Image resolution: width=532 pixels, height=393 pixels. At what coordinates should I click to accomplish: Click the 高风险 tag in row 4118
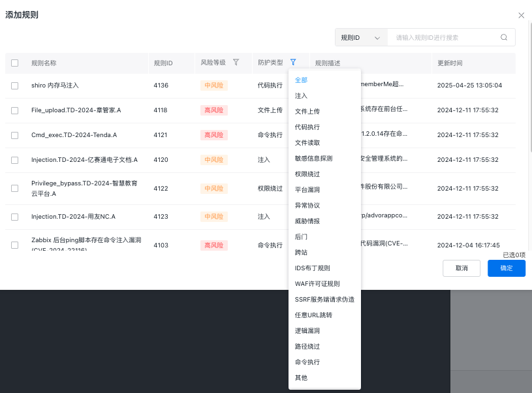[x=213, y=110]
